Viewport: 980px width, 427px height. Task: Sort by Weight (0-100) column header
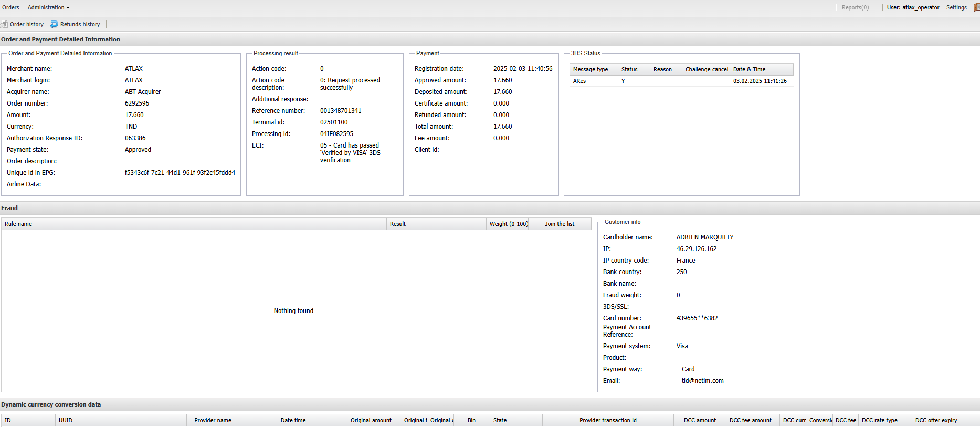coord(508,224)
